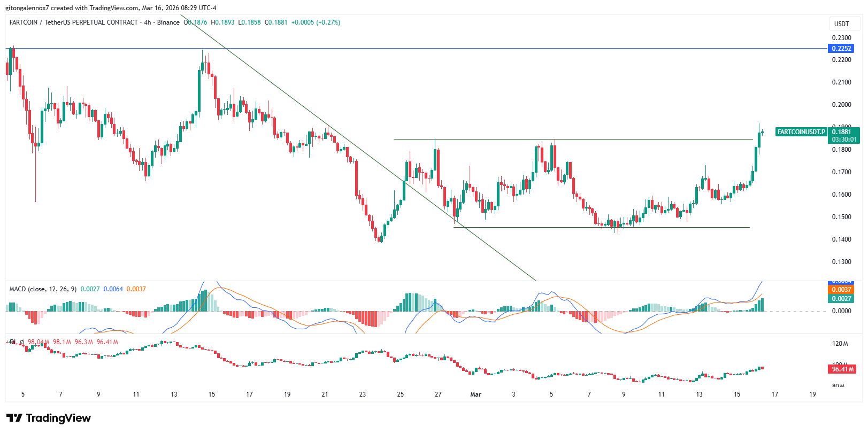868x434 pixels.
Task: Click the 4h interval in chart header
Action: pos(148,22)
